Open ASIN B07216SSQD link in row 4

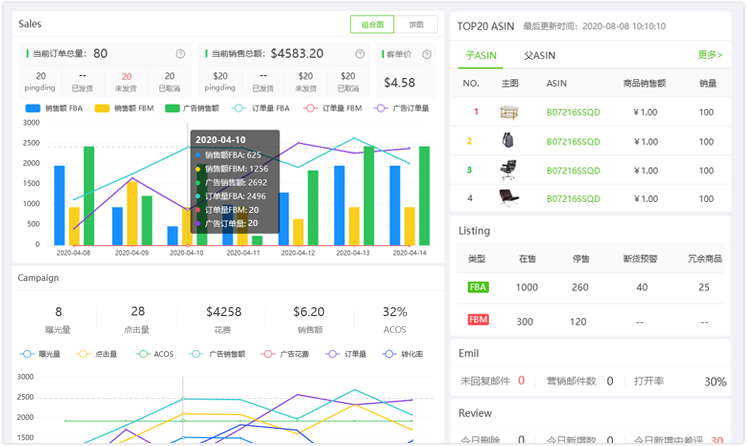pos(573,199)
